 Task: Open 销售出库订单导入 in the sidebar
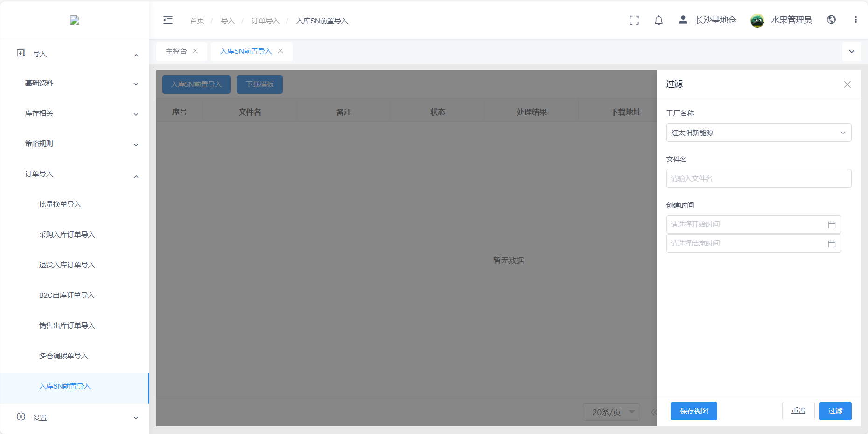(x=67, y=326)
